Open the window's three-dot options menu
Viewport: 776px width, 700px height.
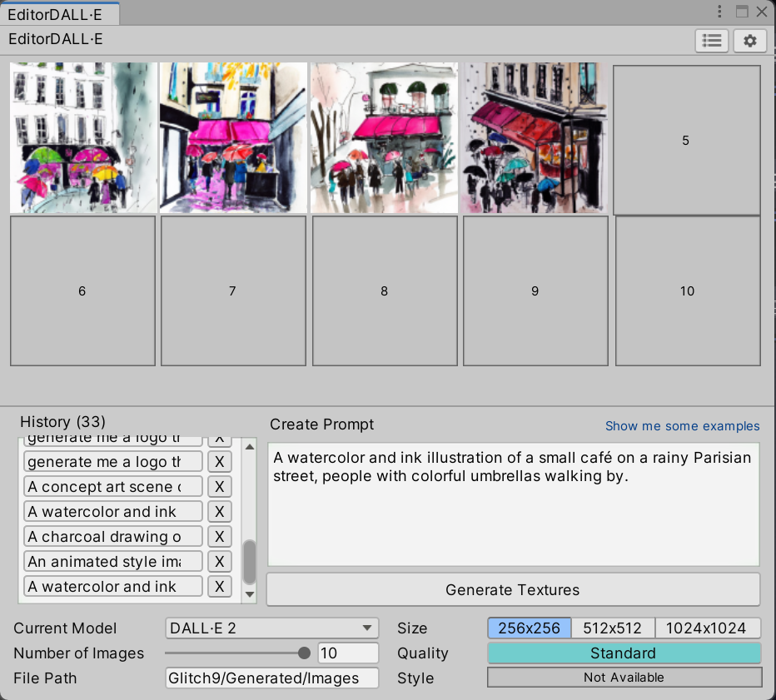(x=720, y=12)
